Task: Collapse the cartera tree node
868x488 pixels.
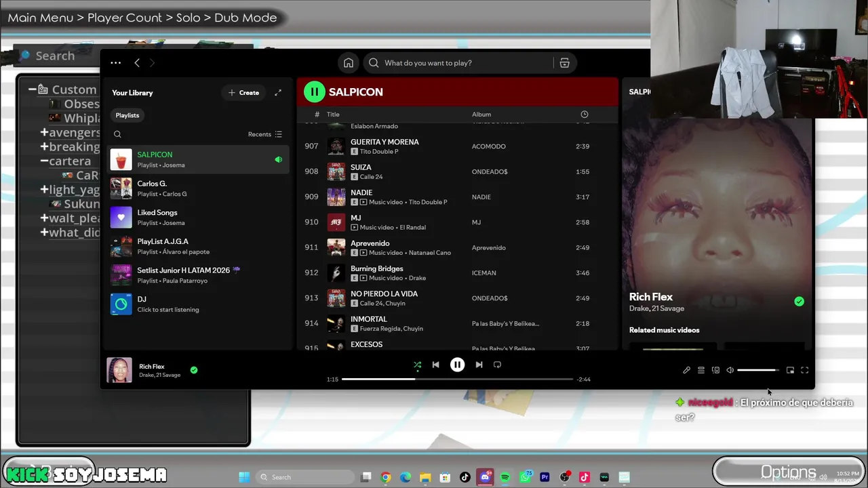Action: click(x=44, y=161)
